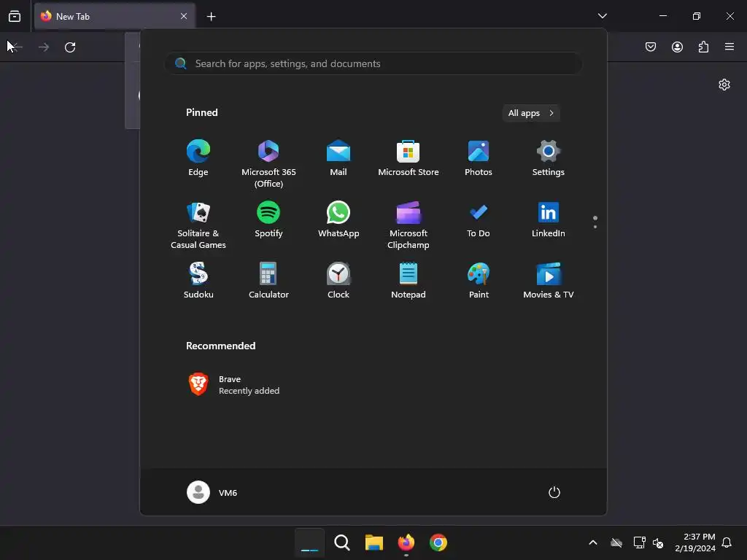
Task: Open the Clock app
Action: pyautogui.click(x=338, y=281)
